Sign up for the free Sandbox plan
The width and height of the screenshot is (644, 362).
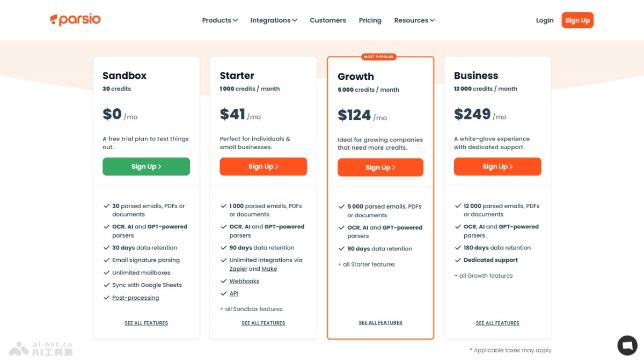coord(146,167)
